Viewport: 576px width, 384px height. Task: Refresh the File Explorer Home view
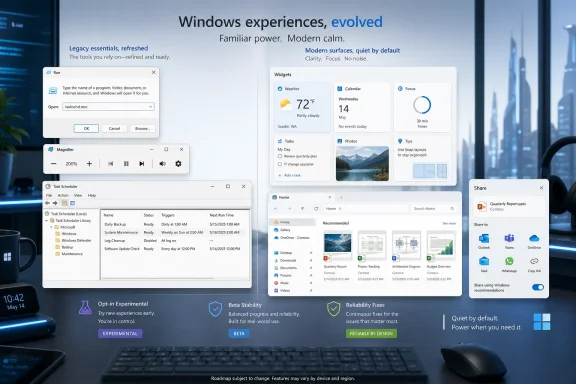point(316,208)
